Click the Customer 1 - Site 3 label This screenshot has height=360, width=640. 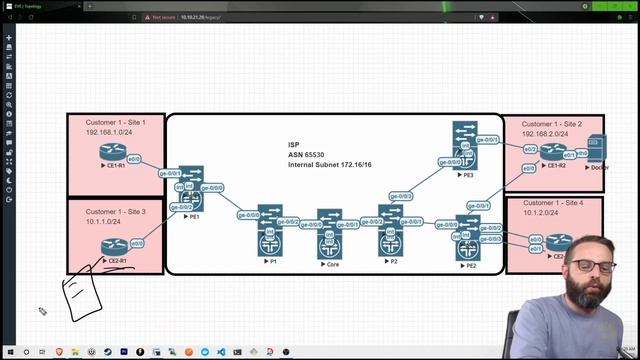tap(116, 212)
